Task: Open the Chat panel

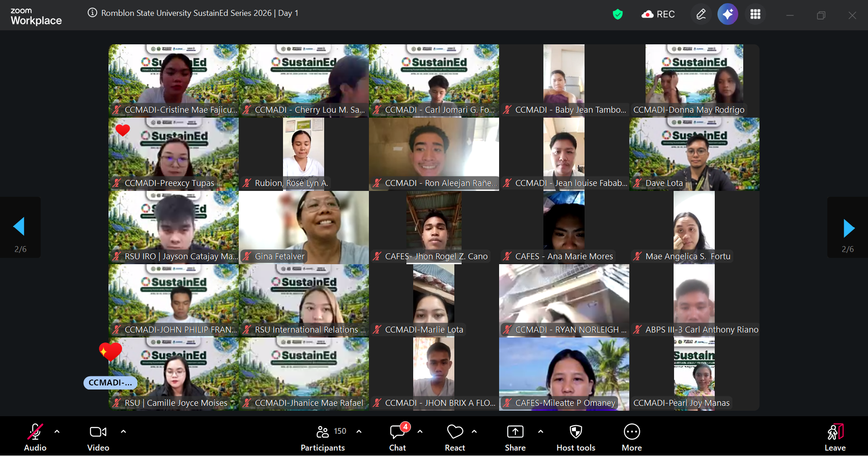Action: pos(397,437)
